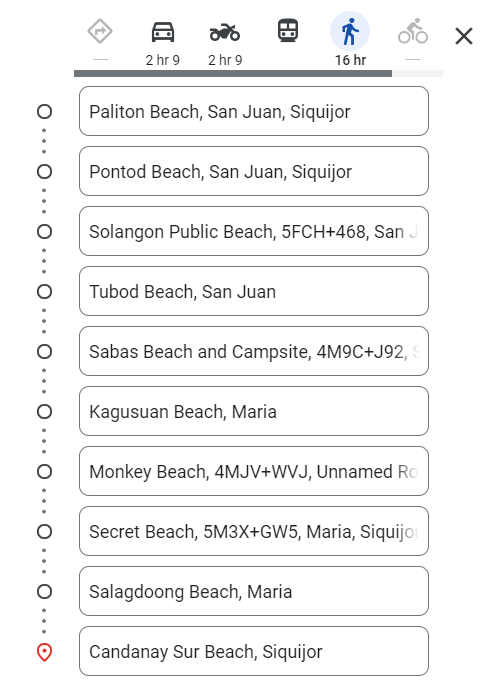The image size is (501, 688).
Task: Choose the Cycling travel mode
Action: (x=412, y=31)
